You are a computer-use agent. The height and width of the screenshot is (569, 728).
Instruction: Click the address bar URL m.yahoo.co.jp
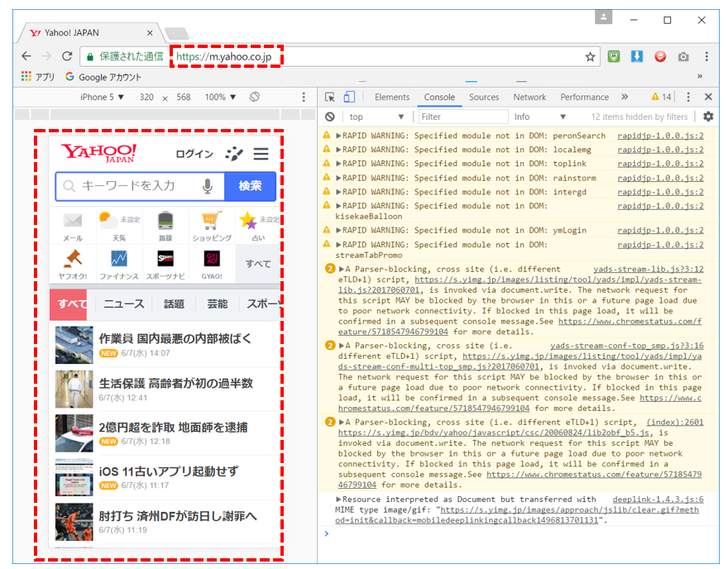click(x=224, y=56)
